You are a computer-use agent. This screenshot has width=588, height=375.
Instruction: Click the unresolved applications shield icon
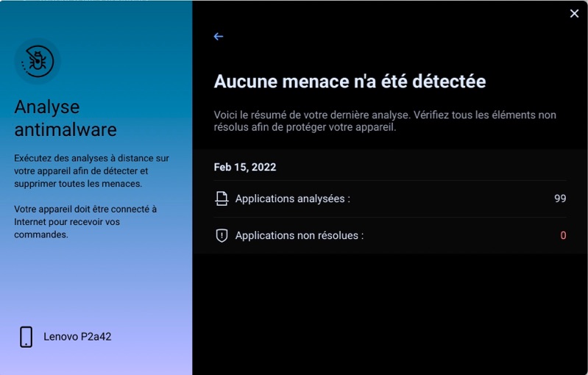coord(222,236)
